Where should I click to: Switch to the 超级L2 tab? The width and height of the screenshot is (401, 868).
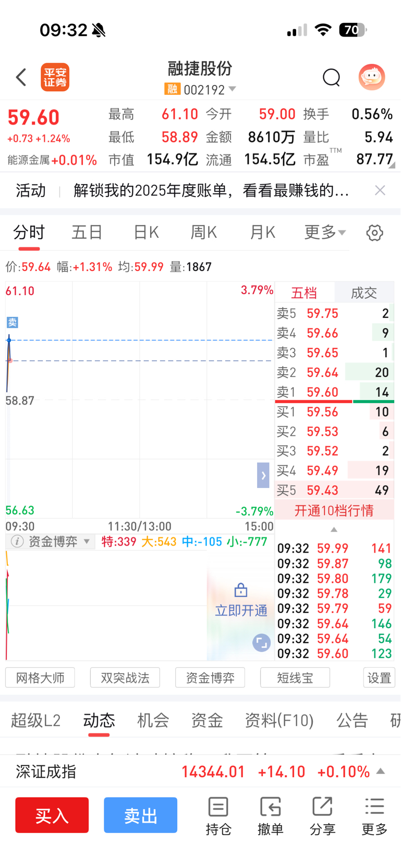[x=35, y=720]
